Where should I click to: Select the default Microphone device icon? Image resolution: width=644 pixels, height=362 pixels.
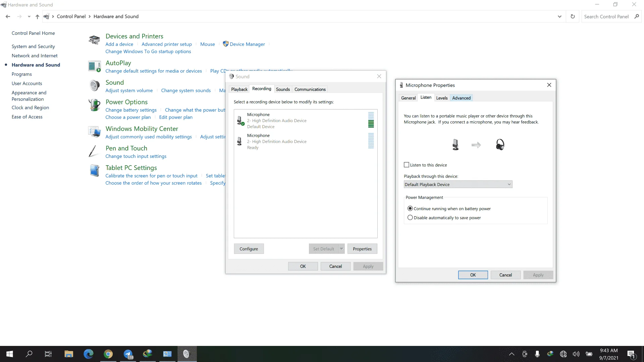tap(240, 121)
